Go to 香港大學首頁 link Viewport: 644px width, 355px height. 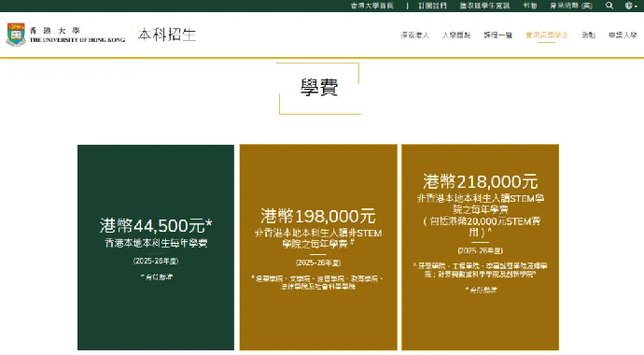pyautogui.click(x=372, y=6)
